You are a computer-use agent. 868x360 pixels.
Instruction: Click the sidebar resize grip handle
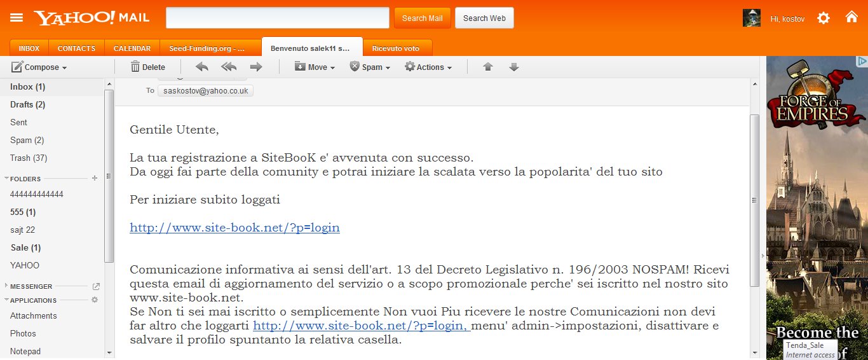tap(109, 176)
